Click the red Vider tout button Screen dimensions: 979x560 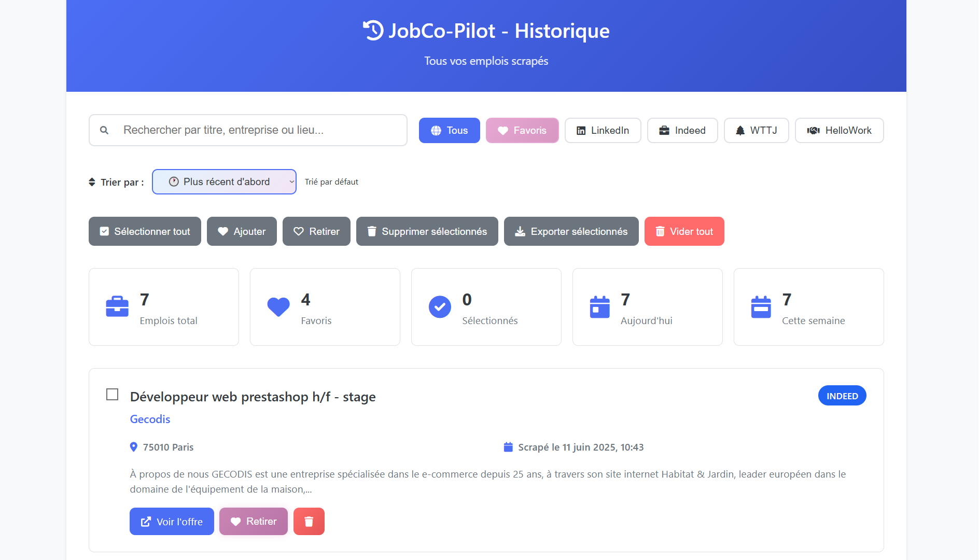[684, 231]
